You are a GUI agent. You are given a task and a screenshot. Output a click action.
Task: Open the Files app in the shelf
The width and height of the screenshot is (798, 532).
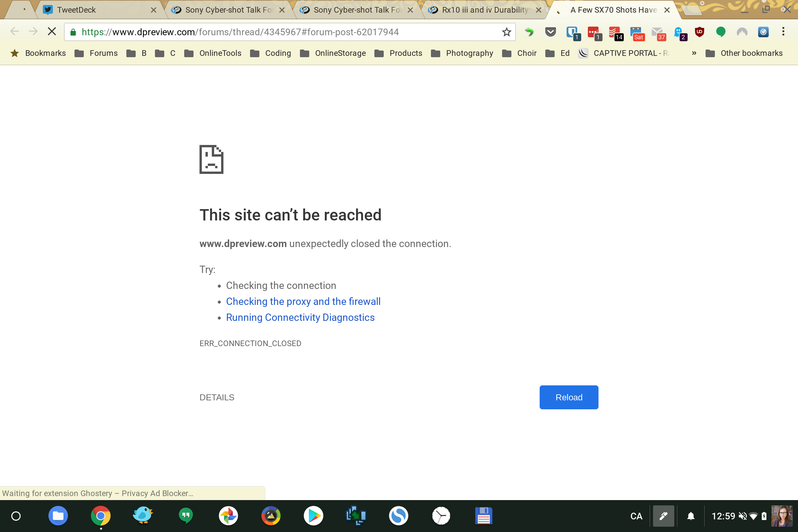click(58, 516)
